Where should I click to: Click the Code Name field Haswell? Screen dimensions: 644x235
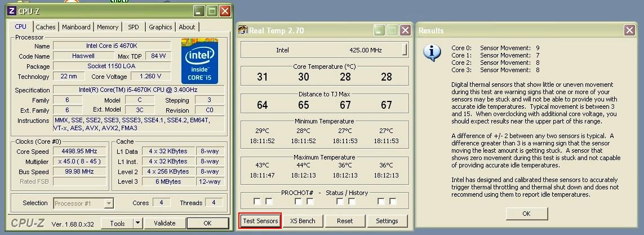coord(83,56)
